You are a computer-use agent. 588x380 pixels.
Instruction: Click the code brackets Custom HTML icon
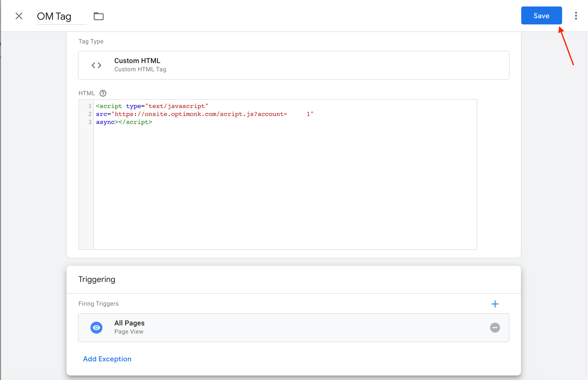pos(96,65)
